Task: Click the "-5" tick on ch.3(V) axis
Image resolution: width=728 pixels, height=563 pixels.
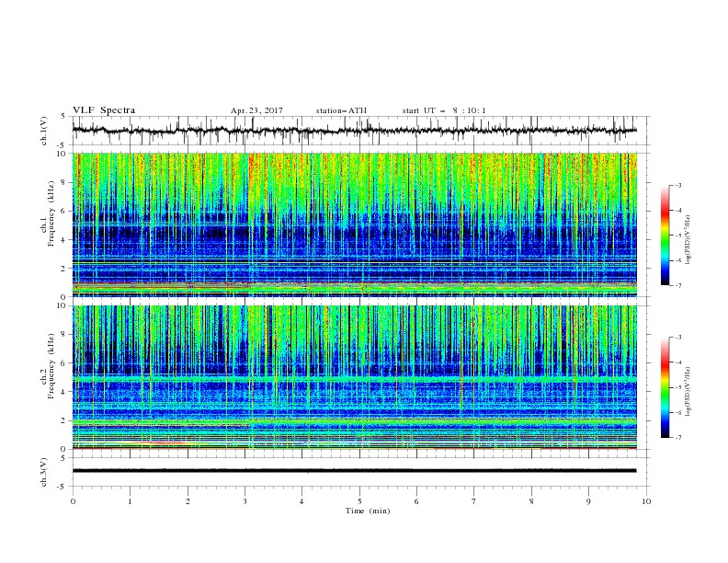Action: pyautogui.click(x=63, y=487)
